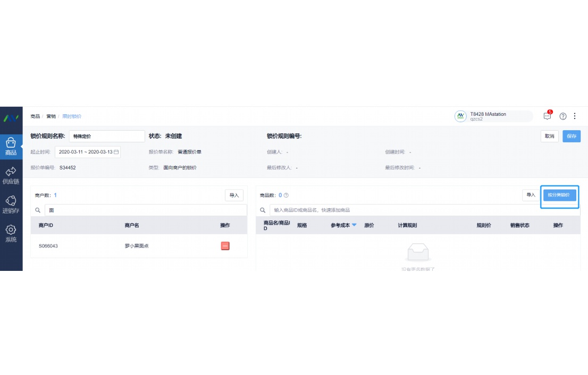
Task: Click the product ID or name search field
Action: point(425,210)
